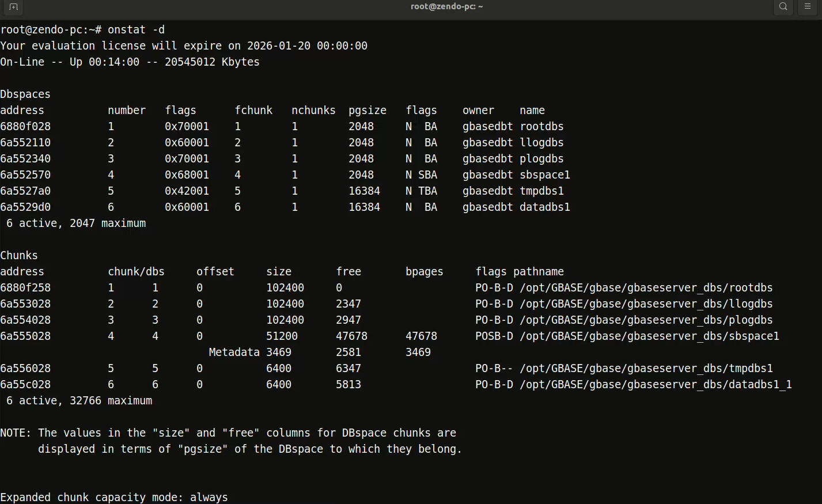822x504 pixels.
Task: Click flags value 0x68001
Action: point(187,175)
